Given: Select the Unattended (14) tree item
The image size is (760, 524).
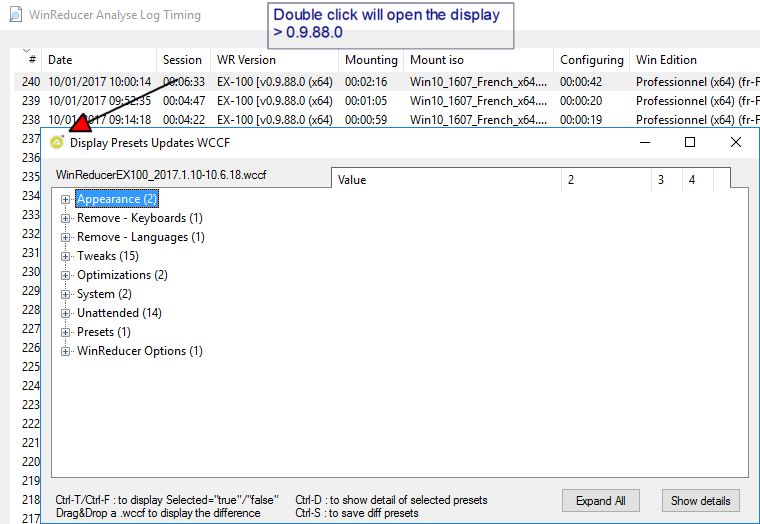Looking at the screenshot, I should click(x=119, y=313).
